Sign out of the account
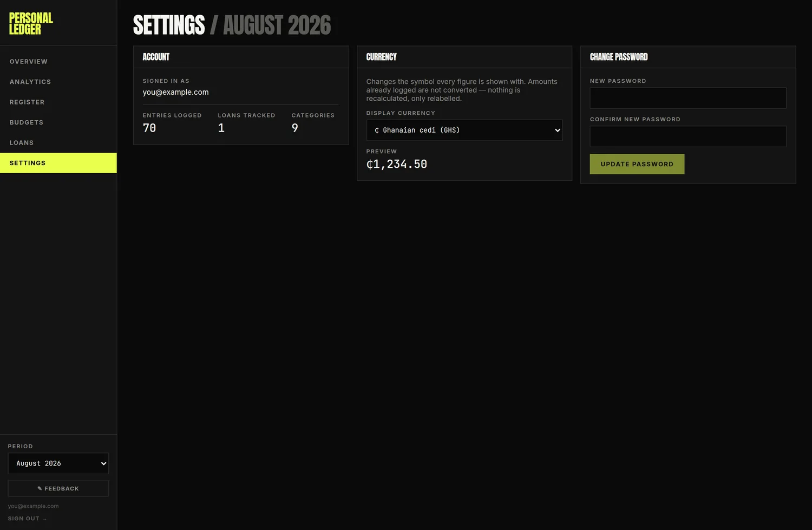 [x=27, y=519]
